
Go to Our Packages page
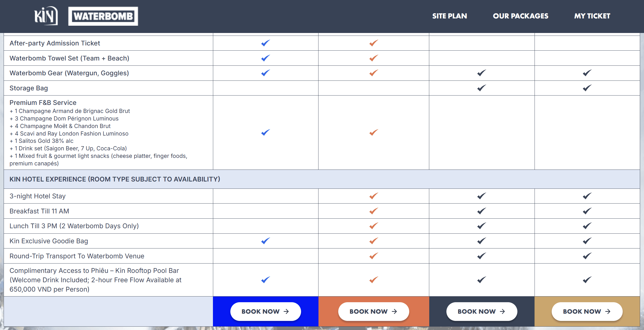point(521,16)
